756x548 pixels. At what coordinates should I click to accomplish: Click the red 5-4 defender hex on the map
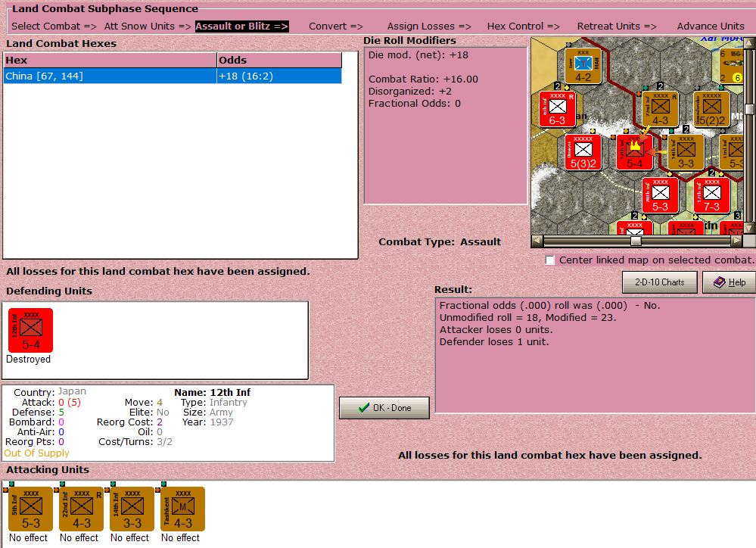[634, 152]
